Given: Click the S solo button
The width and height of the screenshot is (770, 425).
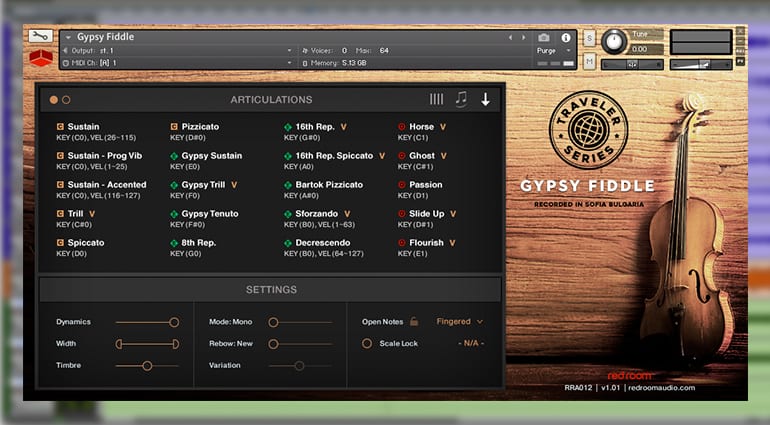Looking at the screenshot, I should click(589, 38).
